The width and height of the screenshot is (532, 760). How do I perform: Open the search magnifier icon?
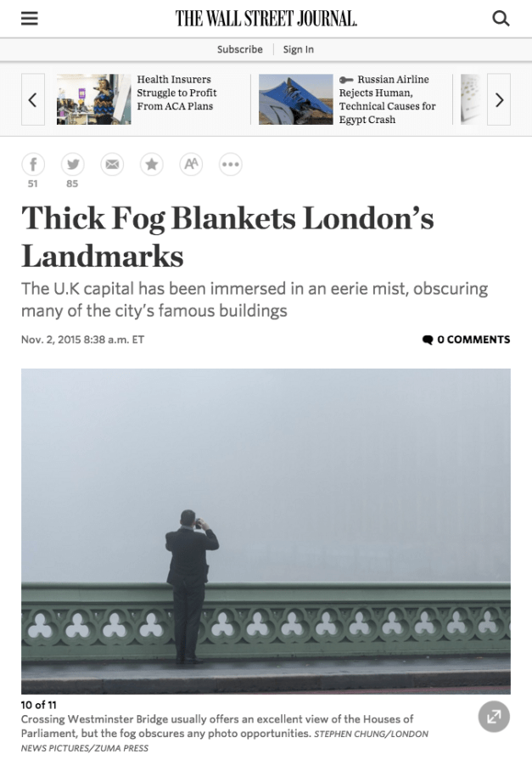pyautogui.click(x=501, y=19)
